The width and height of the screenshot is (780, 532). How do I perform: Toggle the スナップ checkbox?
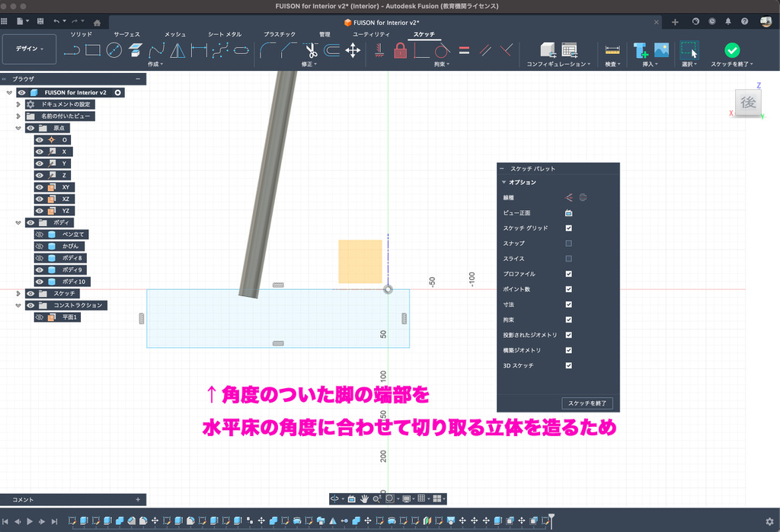568,244
